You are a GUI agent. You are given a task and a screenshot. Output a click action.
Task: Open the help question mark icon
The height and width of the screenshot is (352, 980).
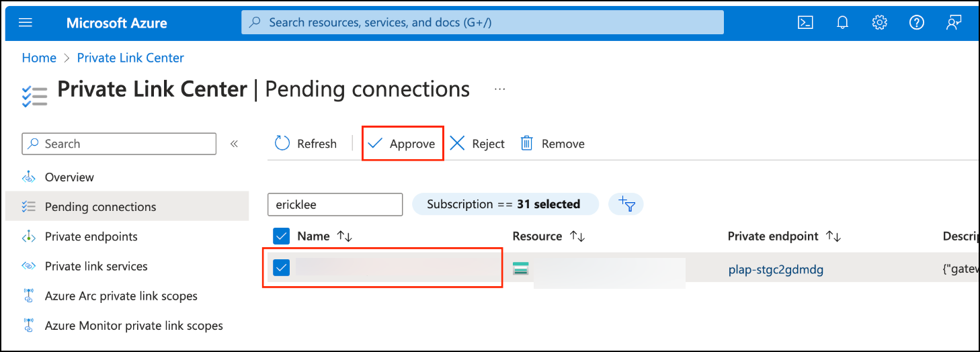pos(917,22)
